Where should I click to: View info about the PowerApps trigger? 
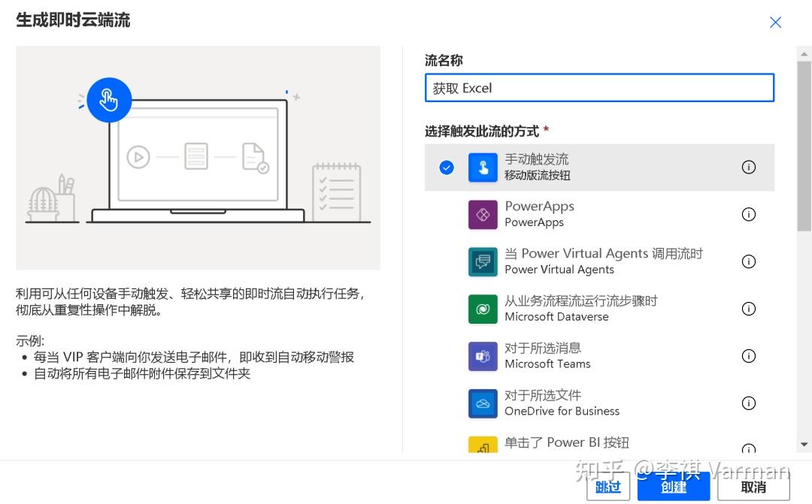click(x=748, y=214)
